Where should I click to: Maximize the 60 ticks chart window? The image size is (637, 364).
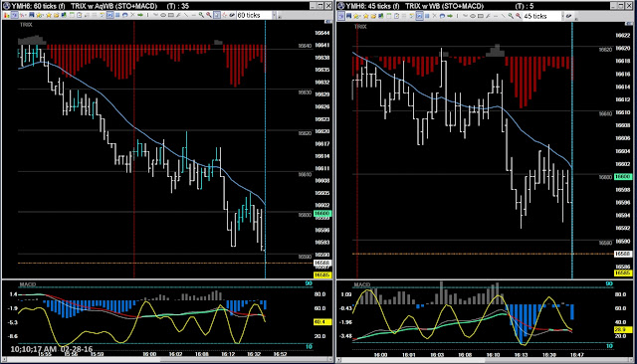point(320,6)
